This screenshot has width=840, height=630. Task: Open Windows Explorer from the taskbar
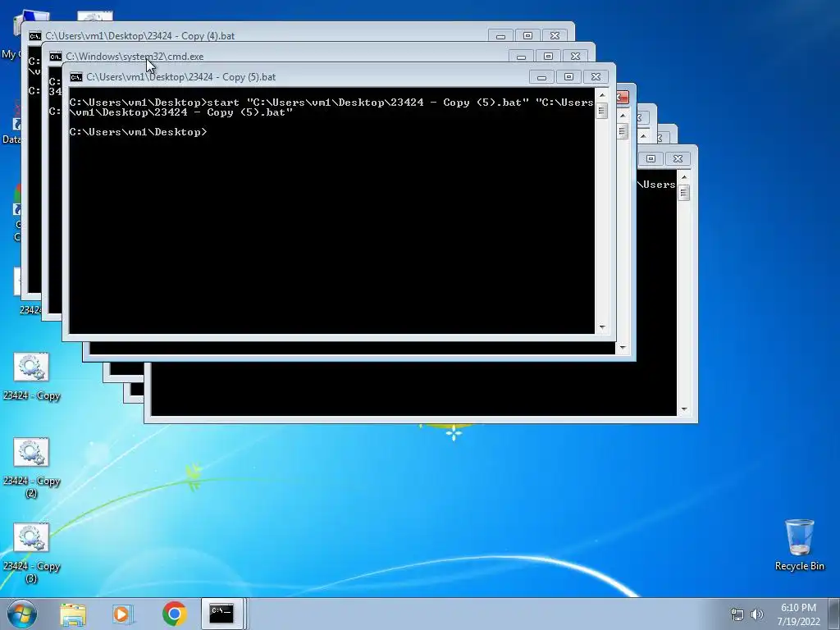pyautogui.click(x=73, y=614)
